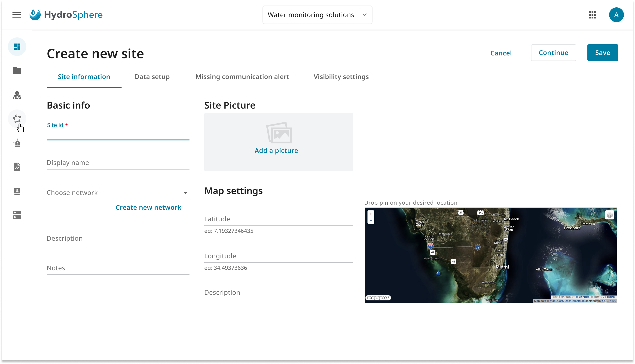Open the alarm siren sidebar icon
This screenshot has width=635, height=364.
17,143
